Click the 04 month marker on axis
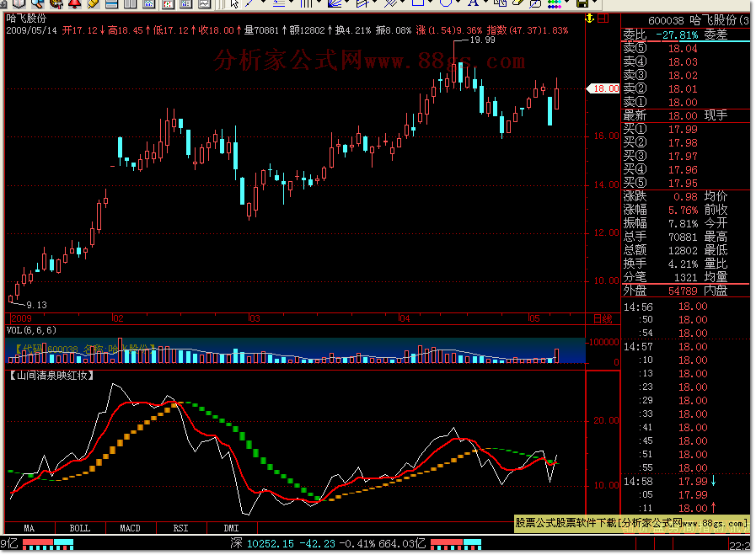Image resolution: width=756 pixels, height=555 pixels. 405,318
